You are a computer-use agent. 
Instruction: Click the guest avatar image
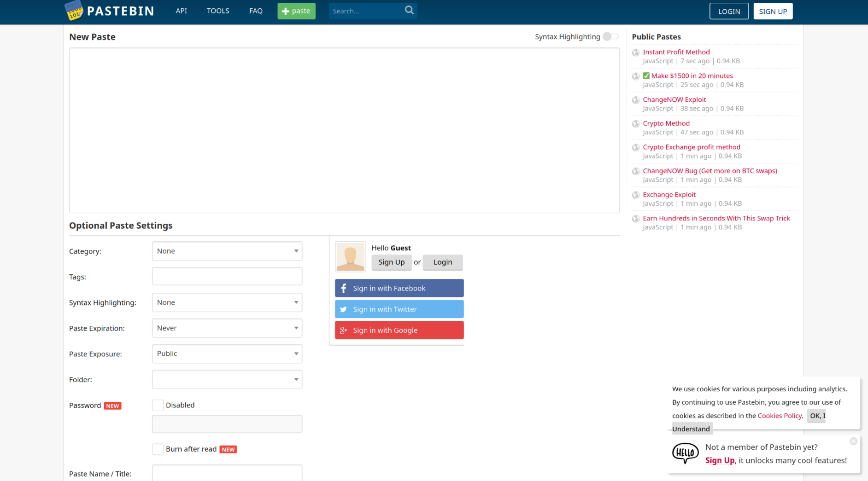click(x=350, y=257)
